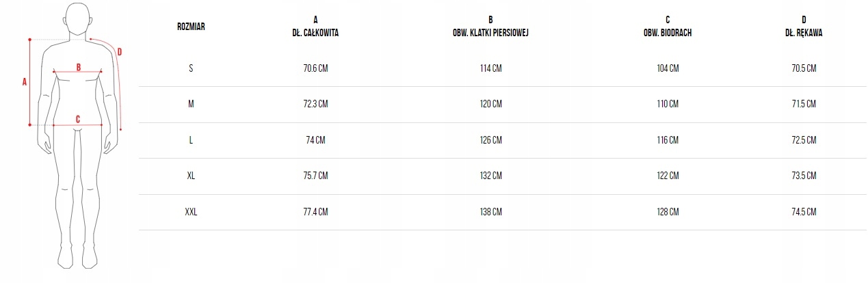Click the red D sleeve label on diagram
The height and width of the screenshot is (283, 868).
coord(120,51)
